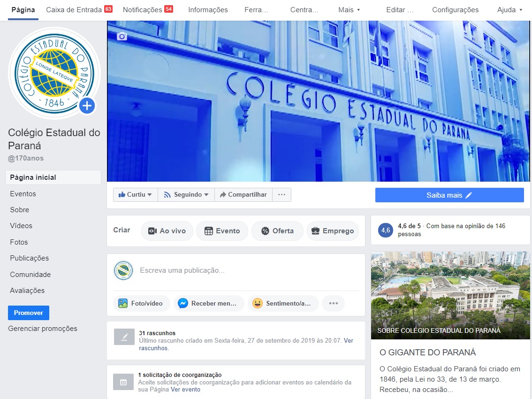Click the Sentimento/a... button
The image size is (532, 399).
[x=283, y=303]
